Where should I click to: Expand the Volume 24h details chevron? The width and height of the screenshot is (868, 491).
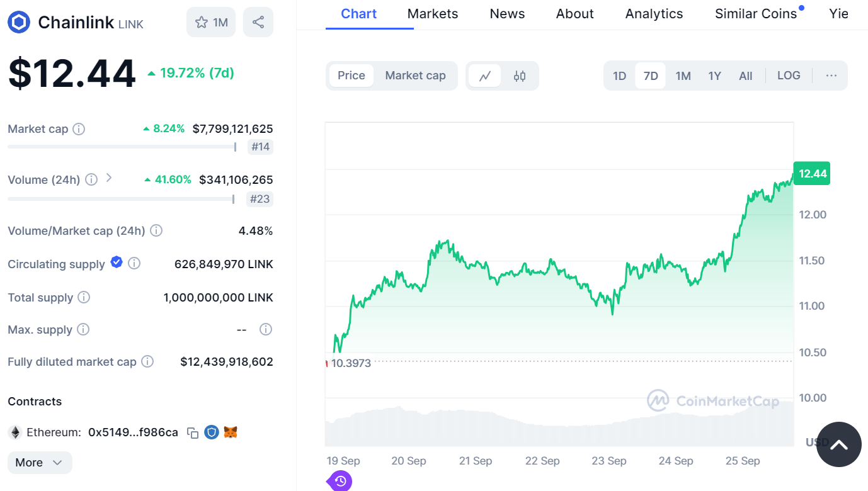tap(108, 179)
